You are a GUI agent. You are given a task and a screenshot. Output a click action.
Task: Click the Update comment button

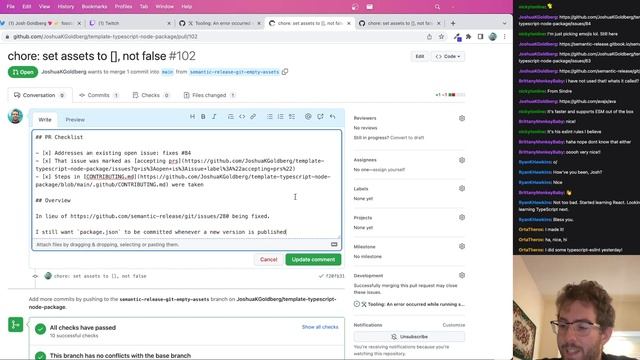[x=313, y=260]
